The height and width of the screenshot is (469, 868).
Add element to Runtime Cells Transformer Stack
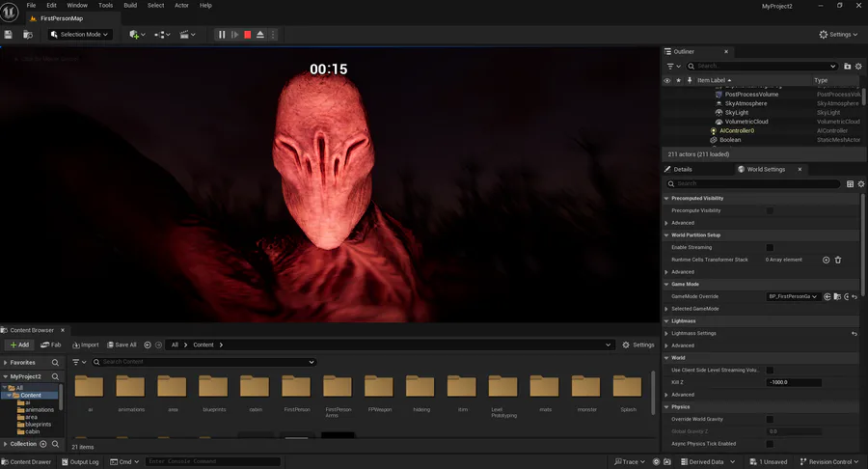(826, 260)
